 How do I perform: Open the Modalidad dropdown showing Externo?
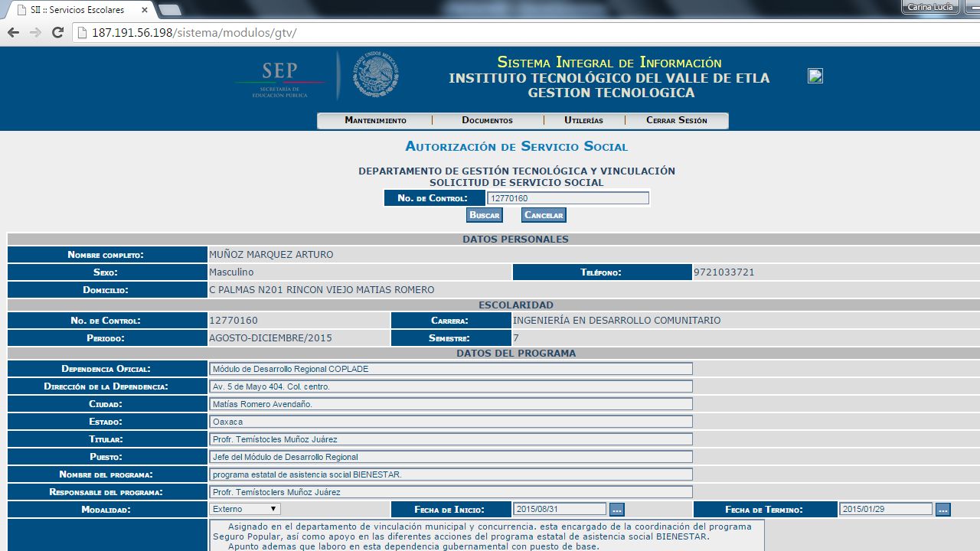click(x=245, y=509)
